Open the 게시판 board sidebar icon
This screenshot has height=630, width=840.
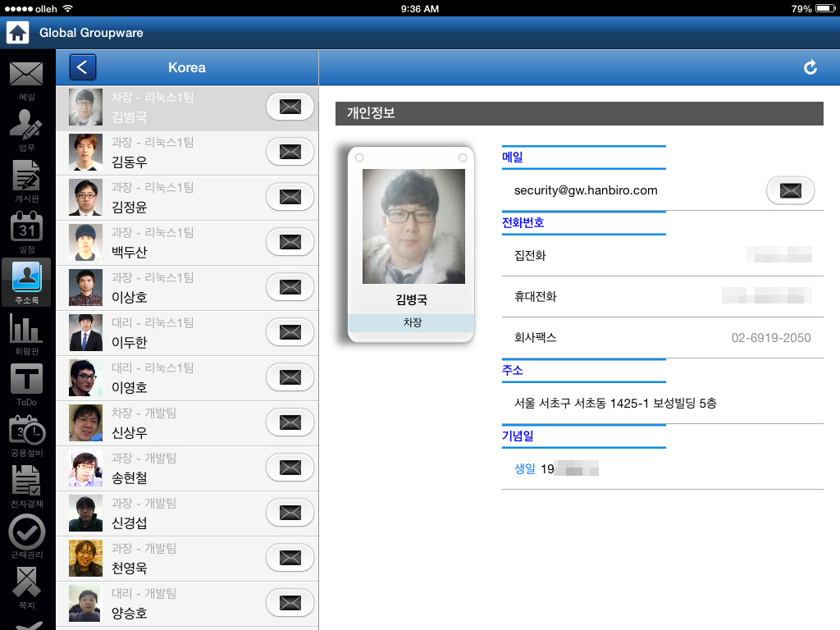tap(26, 181)
